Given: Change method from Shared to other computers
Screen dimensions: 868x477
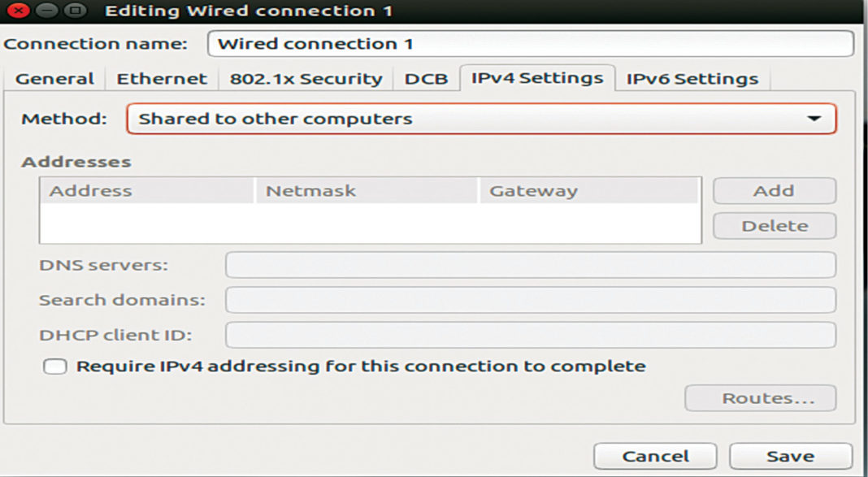Looking at the screenshot, I should click(x=480, y=118).
